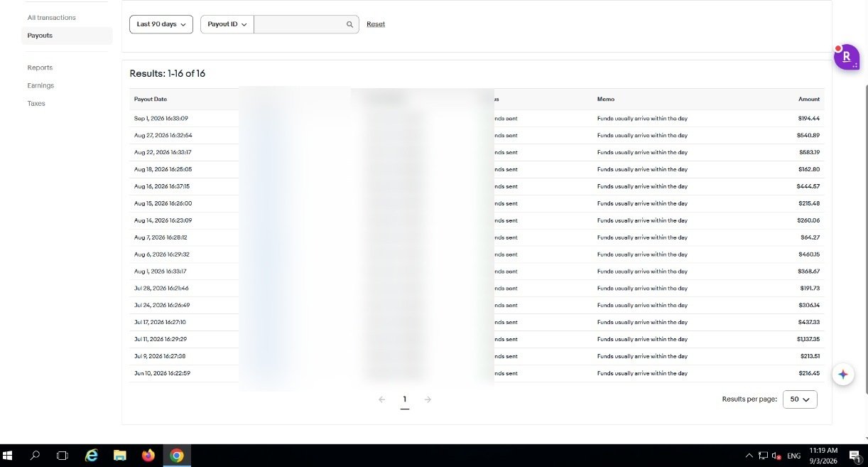Open Reports in the sidebar
Viewport: 868px width, 467px height.
click(x=40, y=68)
